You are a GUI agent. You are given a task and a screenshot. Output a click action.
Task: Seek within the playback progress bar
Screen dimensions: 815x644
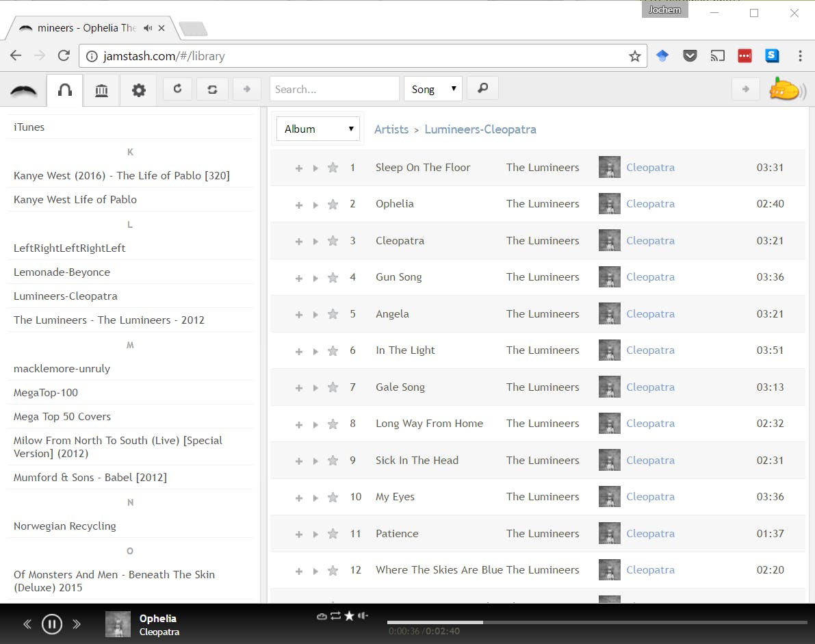pyautogui.click(x=598, y=622)
